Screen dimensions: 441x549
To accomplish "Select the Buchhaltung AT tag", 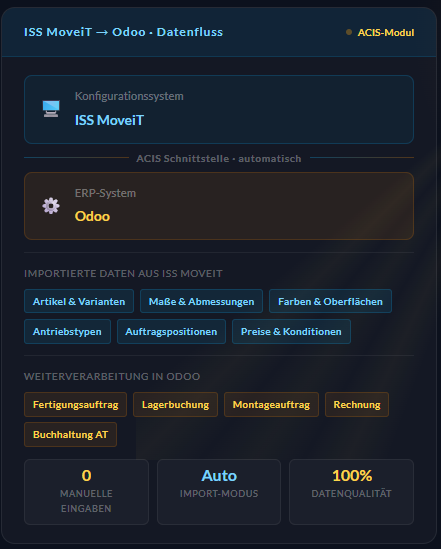I will tap(70, 435).
